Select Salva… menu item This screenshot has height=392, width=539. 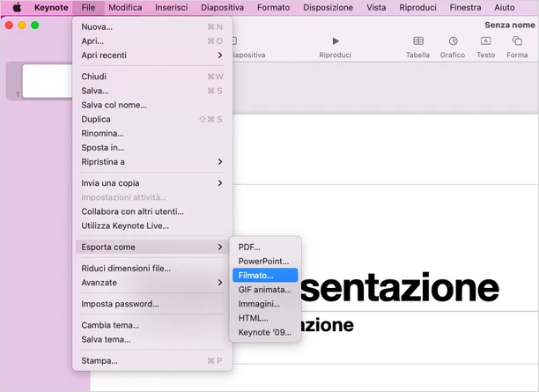click(x=152, y=91)
